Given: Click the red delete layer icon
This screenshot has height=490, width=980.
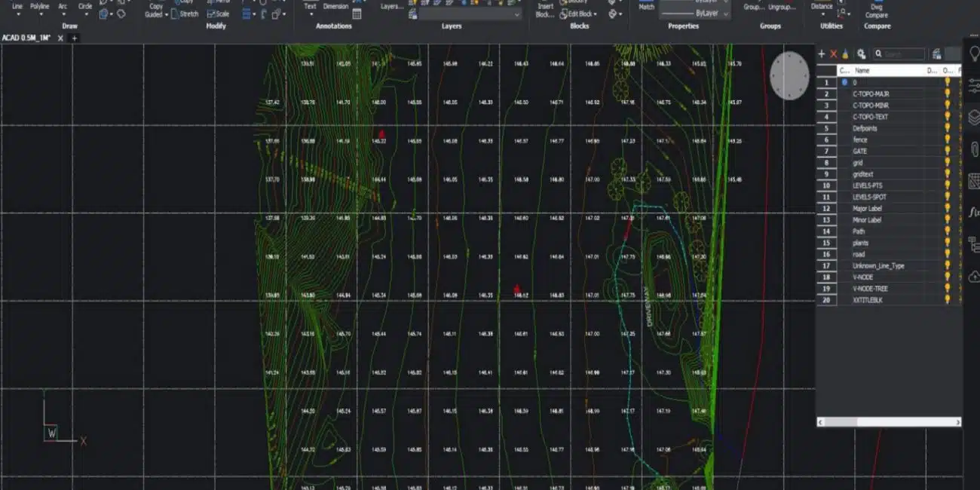Looking at the screenshot, I should click(833, 54).
